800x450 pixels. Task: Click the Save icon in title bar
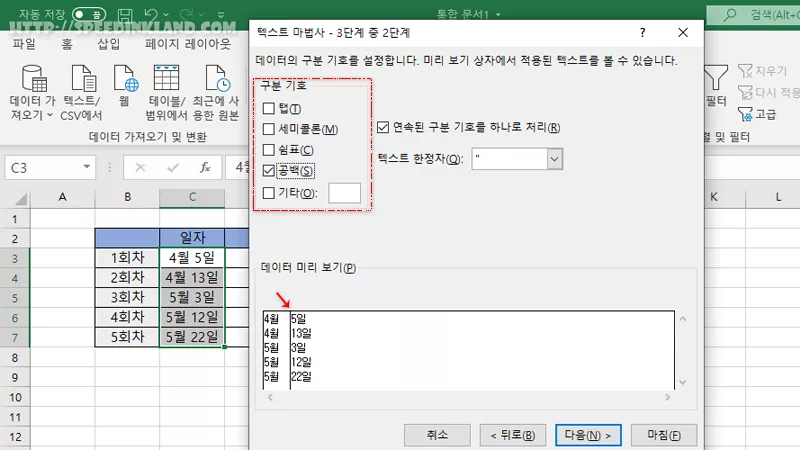[125, 15]
